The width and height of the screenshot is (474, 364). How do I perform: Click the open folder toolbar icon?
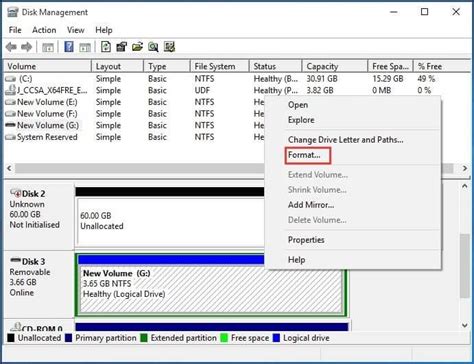pyautogui.click(x=137, y=47)
